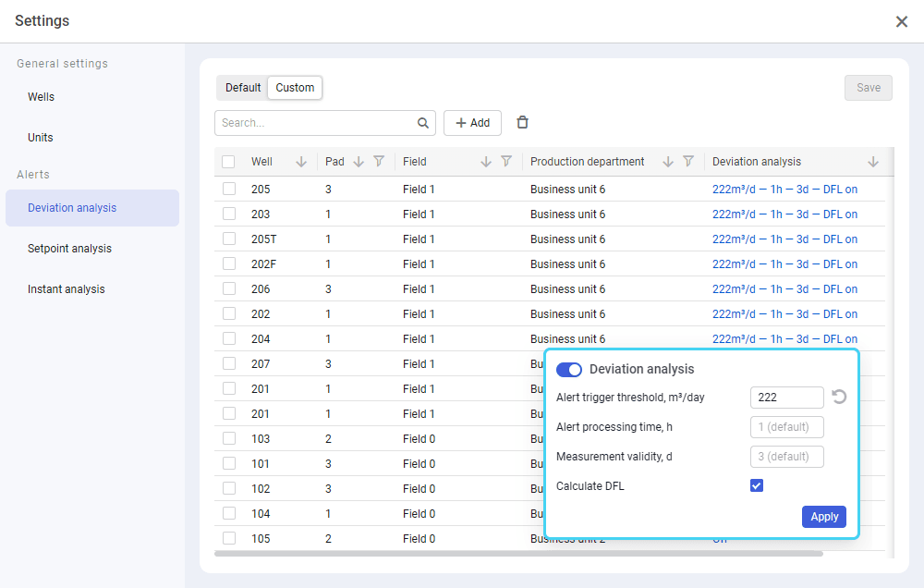Viewport: 924px width, 588px height.
Task: Reset alert trigger threshold to default
Action: coord(839,397)
